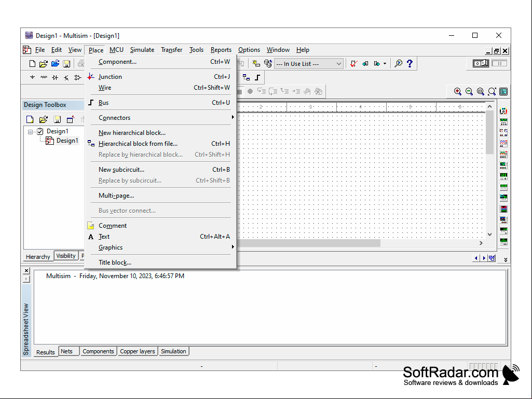Place a Function generator instrument
Screen dimensions: 532x399
pos(503,122)
